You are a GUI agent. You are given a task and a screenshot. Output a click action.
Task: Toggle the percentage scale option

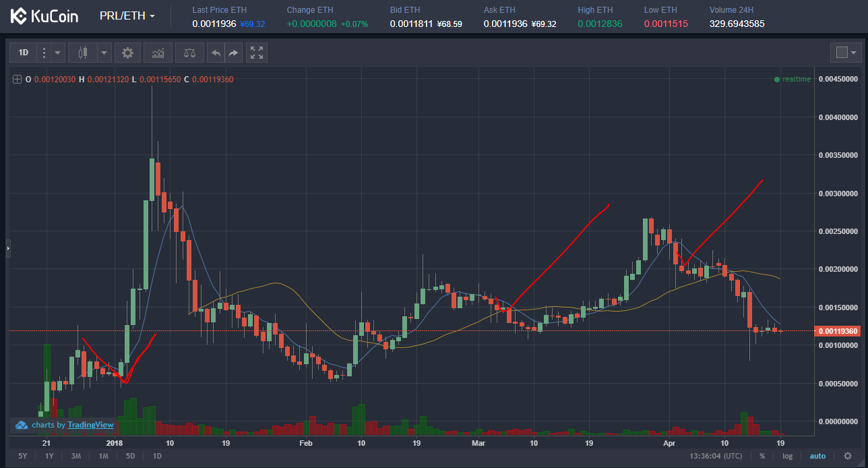[762, 456]
